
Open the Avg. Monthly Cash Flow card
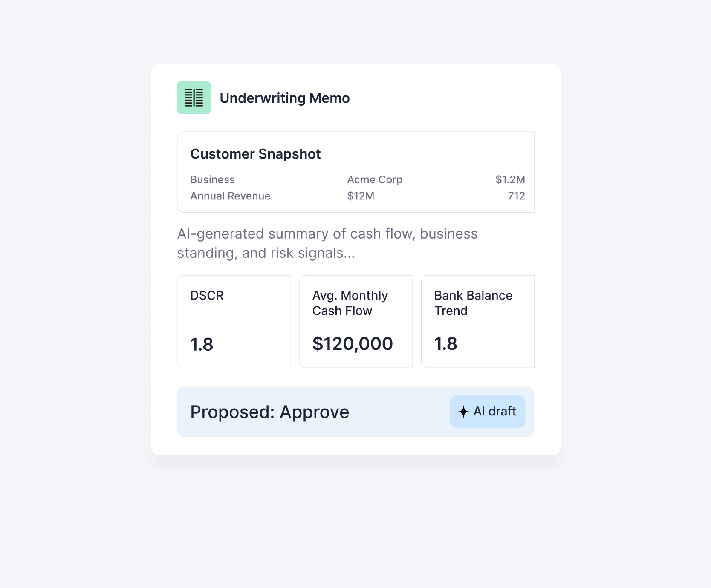pyautogui.click(x=355, y=322)
